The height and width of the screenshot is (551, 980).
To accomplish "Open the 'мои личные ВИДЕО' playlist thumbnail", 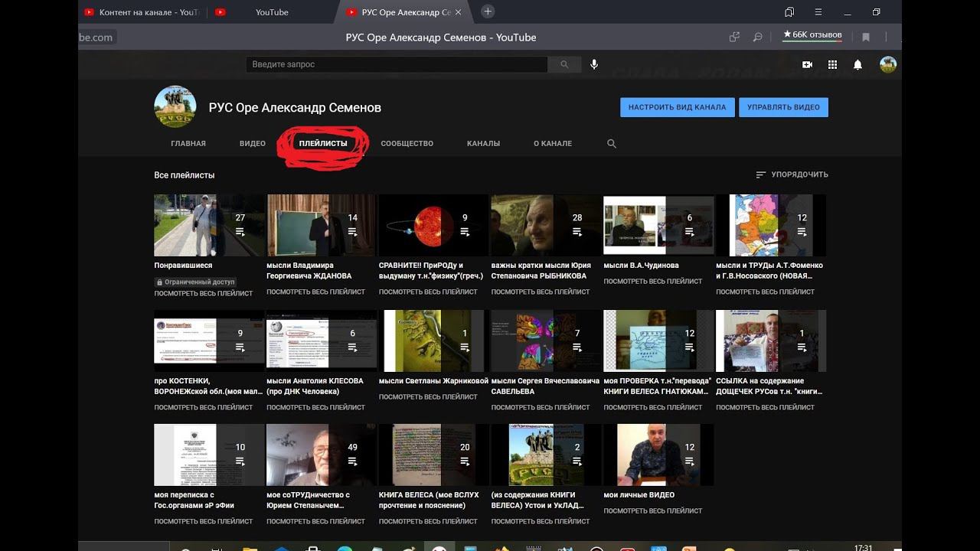I will point(658,455).
